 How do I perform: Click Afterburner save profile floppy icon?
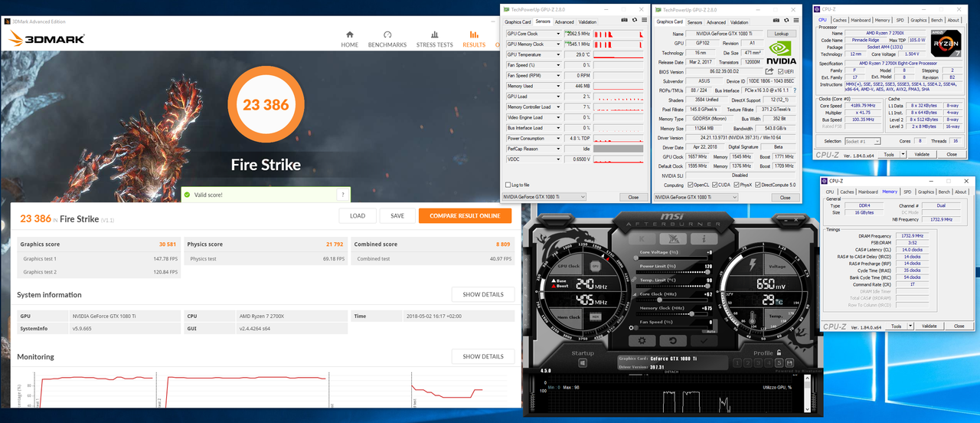(789, 363)
